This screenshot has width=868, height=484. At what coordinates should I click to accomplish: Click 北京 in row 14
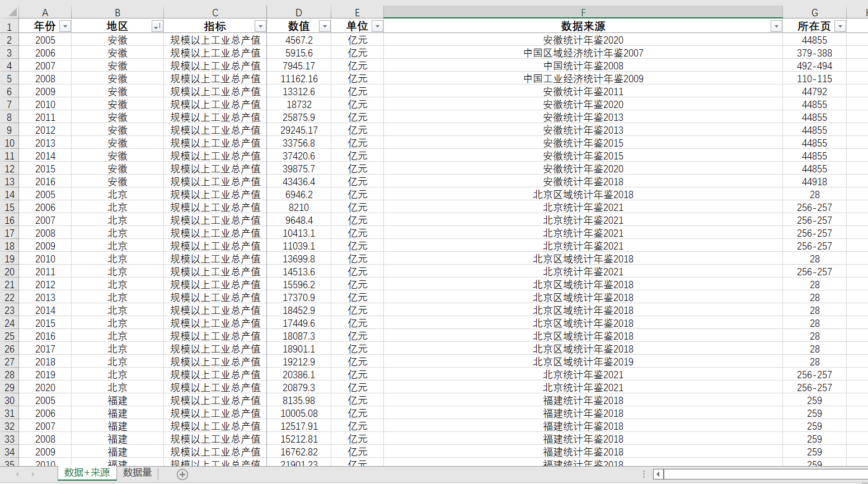click(x=118, y=194)
